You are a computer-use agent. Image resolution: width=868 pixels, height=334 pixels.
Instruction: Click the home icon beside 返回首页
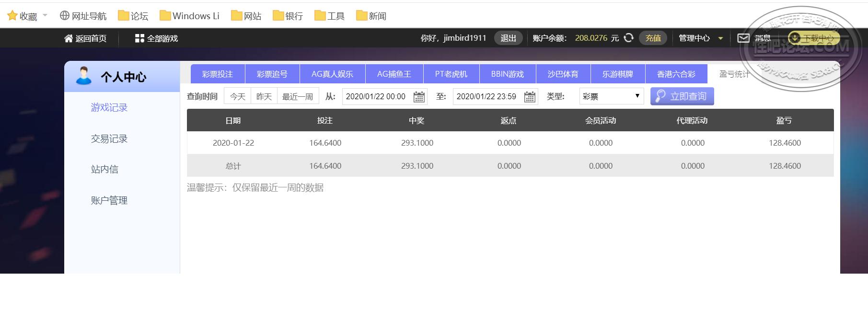point(69,38)
